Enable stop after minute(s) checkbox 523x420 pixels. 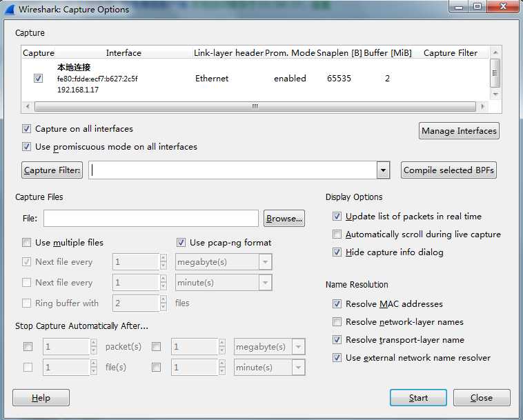tap(156, 368)
